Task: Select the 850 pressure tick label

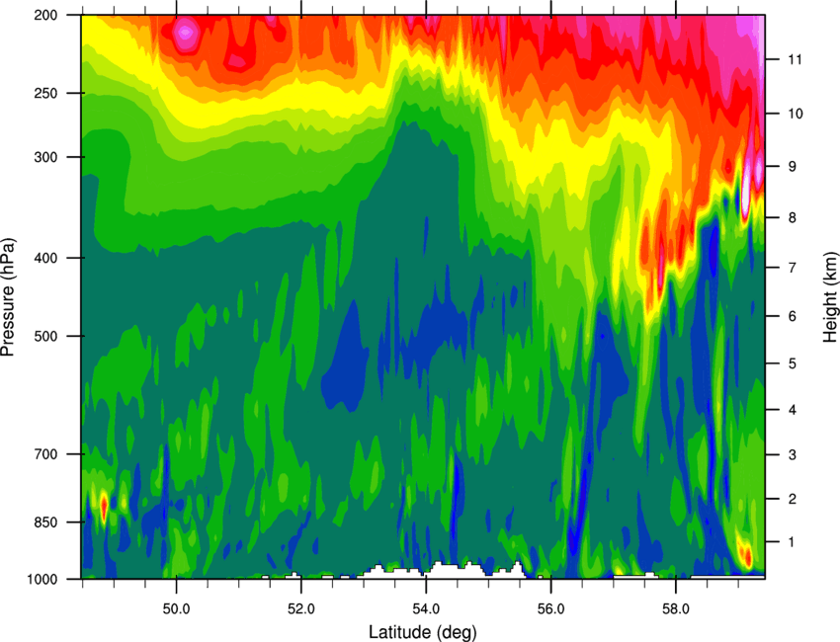Action: tap(45, 522)
